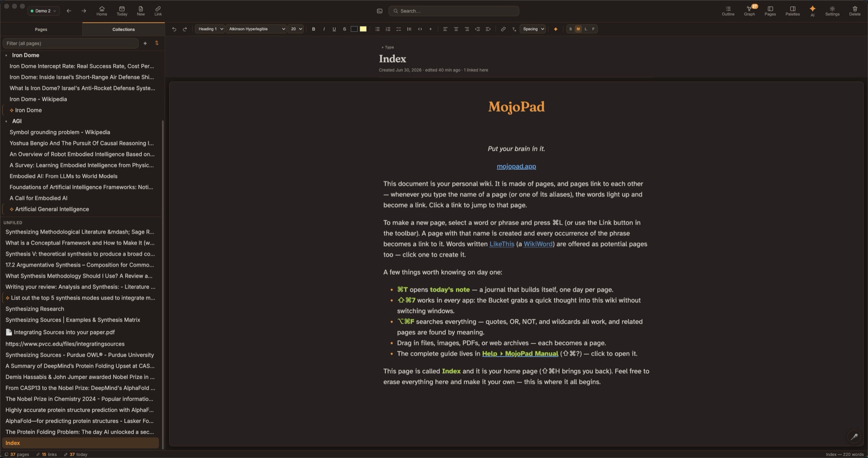
Task: Align text right
Action: pyautogui.click(x=467, y=29)
